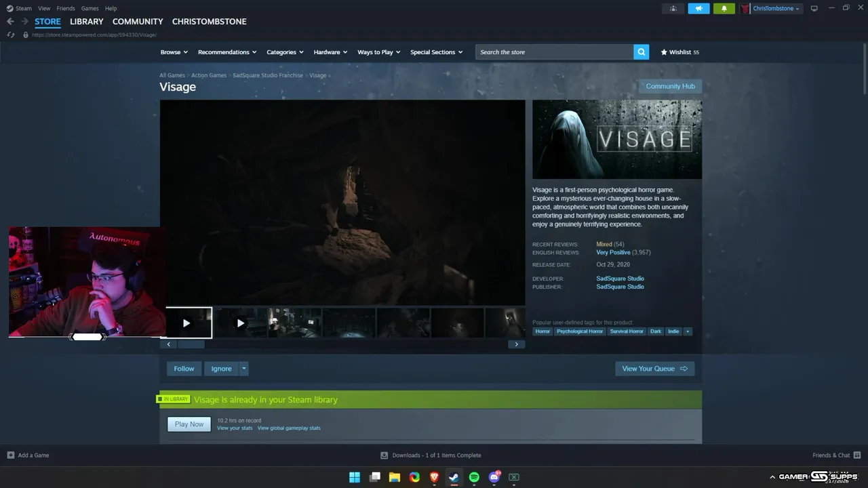Click the SadSquare Studio developer link
This screenshot has width=868, height=488.
(x=620, y=279)
